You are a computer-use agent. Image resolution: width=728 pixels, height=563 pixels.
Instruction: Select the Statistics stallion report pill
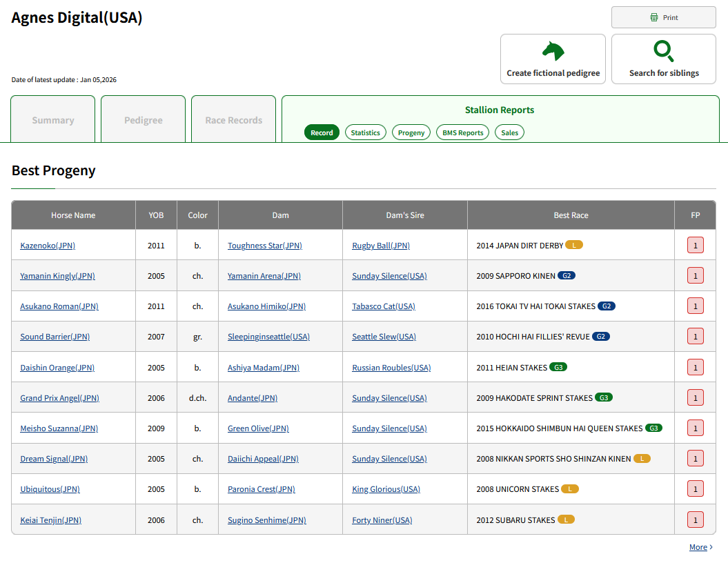tap(366, 132)
